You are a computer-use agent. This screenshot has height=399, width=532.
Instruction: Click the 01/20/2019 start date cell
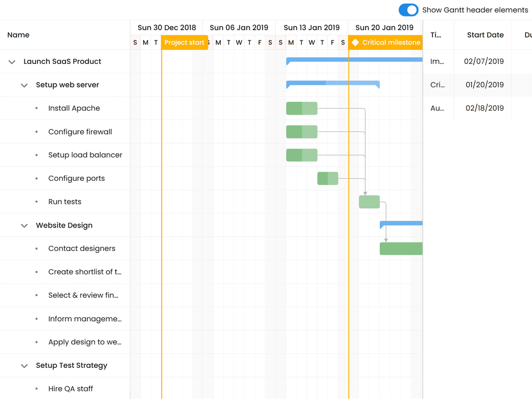coord(484,85)
